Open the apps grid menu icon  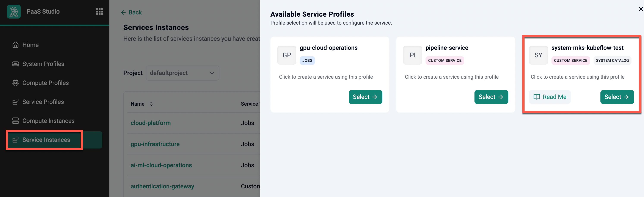click(99, 11)
